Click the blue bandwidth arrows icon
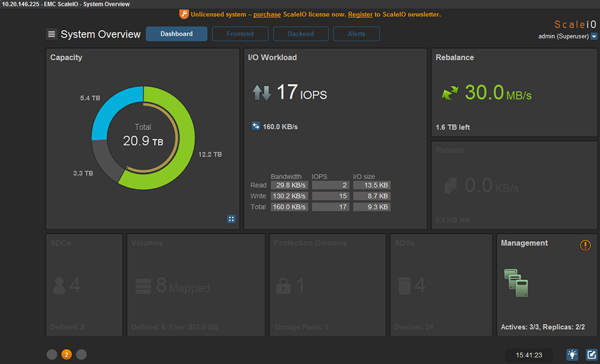Screen dimensions: 600x364 [x=256, y=126]
